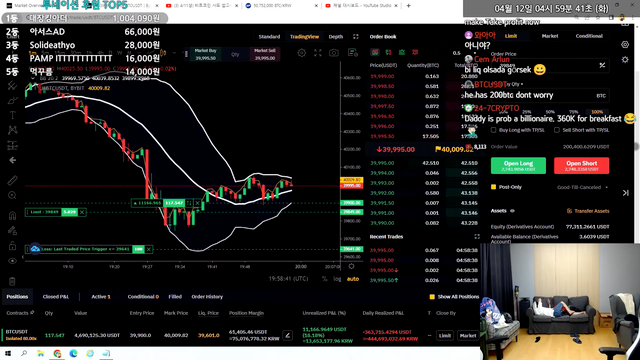Viewport: 640px width, 360px height.
Task: Open the prediction and measurement tool
Action: tap(12, 145)
